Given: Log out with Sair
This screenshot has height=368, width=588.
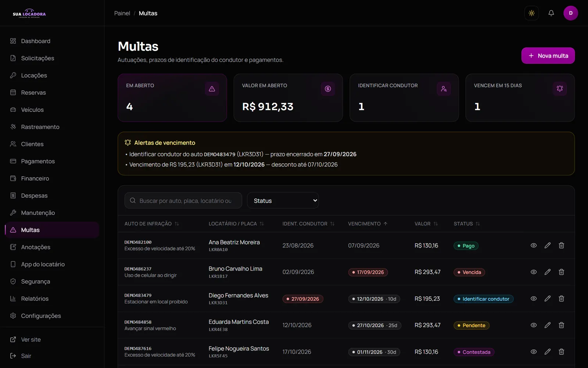Looking at the screenshot, I should [52, 356].
